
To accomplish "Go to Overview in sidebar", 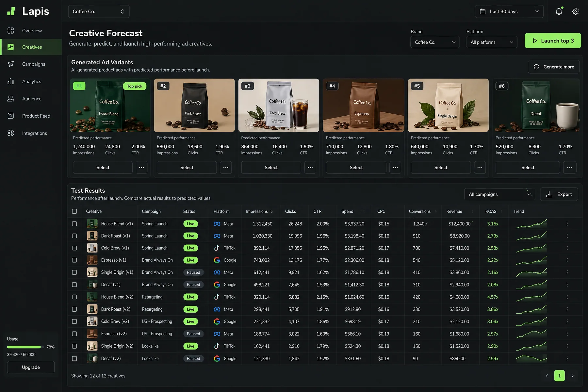I will tap(31, 31).
